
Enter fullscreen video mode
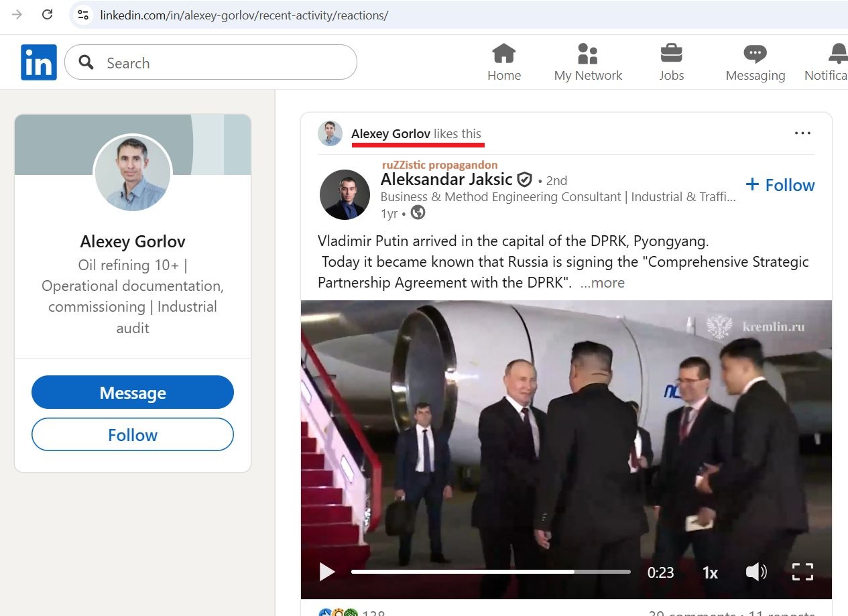tap(802, 572)
